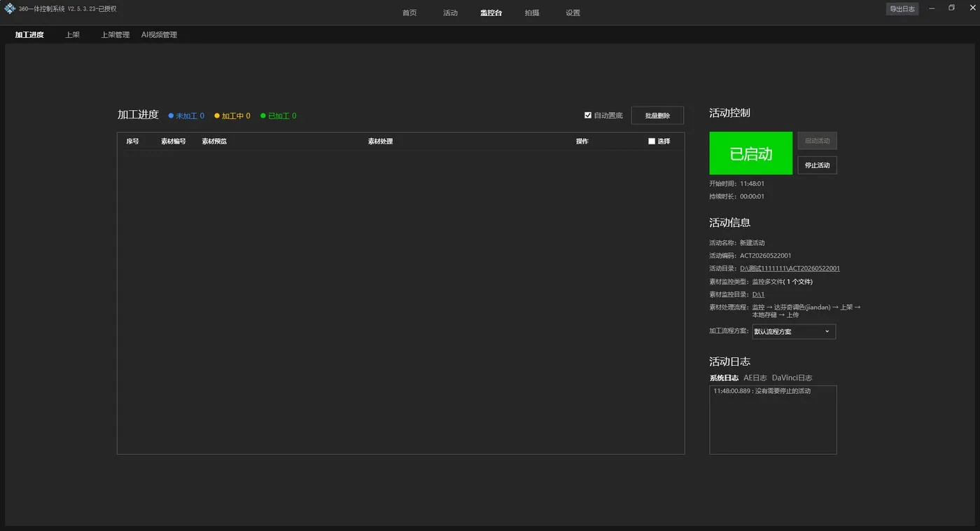Image resolution: width=980 pixels, height=531 pixels.
Task: Click the green 已启动 status button
Action: pos(750,153)
